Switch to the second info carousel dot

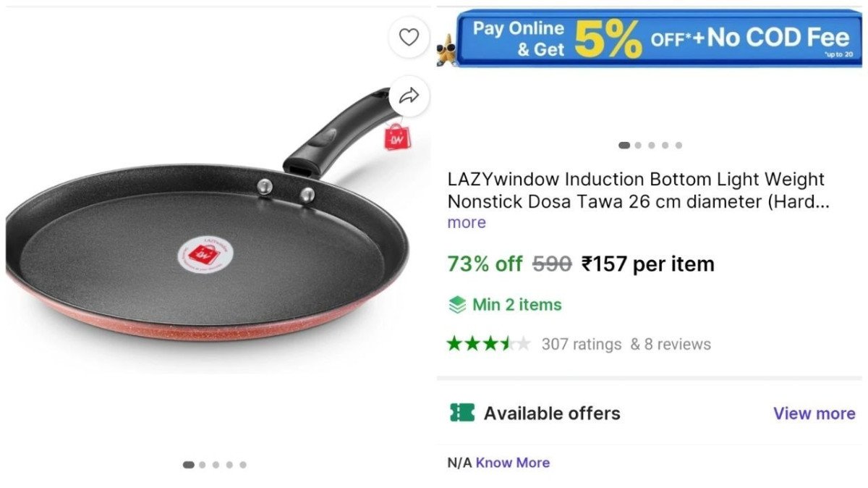(639, 144)
